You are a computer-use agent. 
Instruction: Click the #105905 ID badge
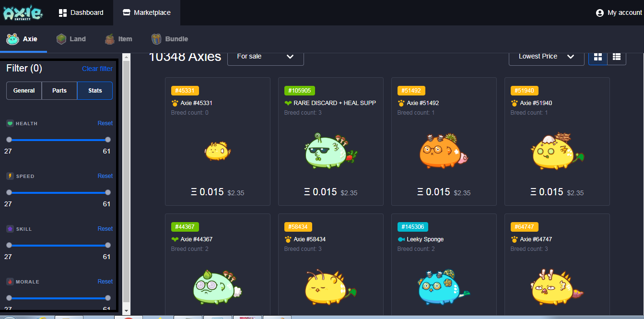pos(300,91)
